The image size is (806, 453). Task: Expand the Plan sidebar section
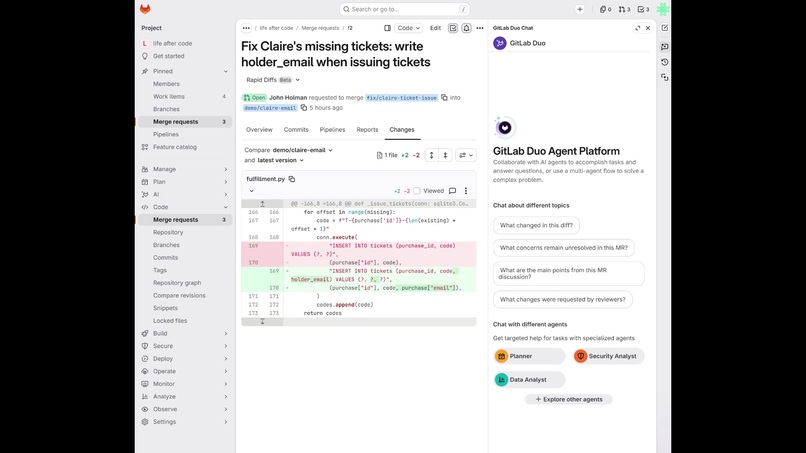coord(185,182)
